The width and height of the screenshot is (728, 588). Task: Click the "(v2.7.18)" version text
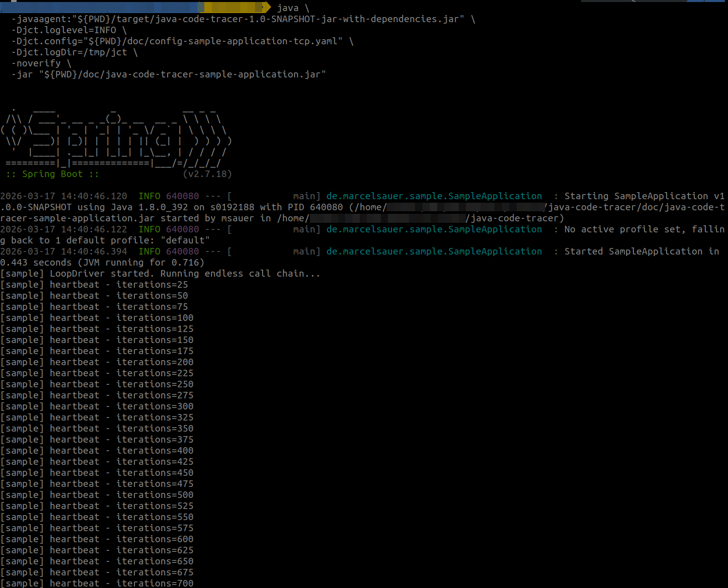tap(207, 174)
